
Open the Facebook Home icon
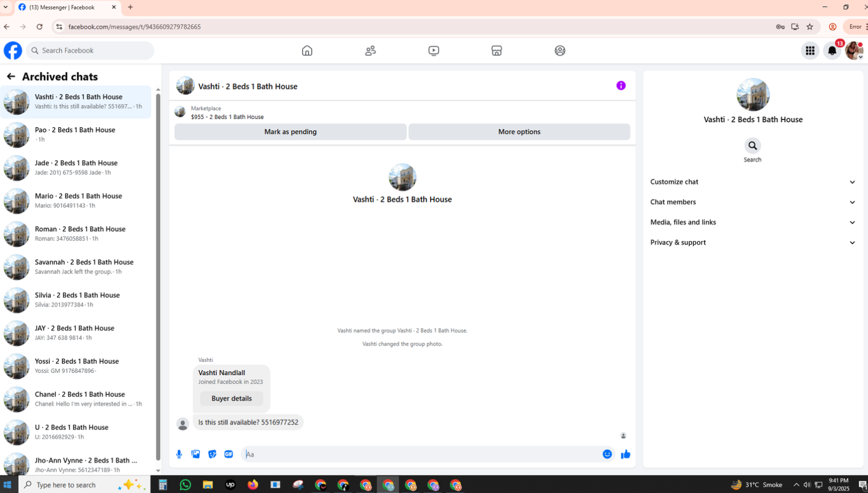point(307,50)
